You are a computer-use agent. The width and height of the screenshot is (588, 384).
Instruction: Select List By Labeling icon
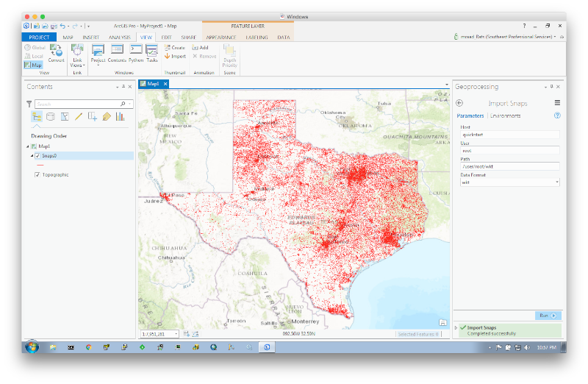[x=107, y=117]
